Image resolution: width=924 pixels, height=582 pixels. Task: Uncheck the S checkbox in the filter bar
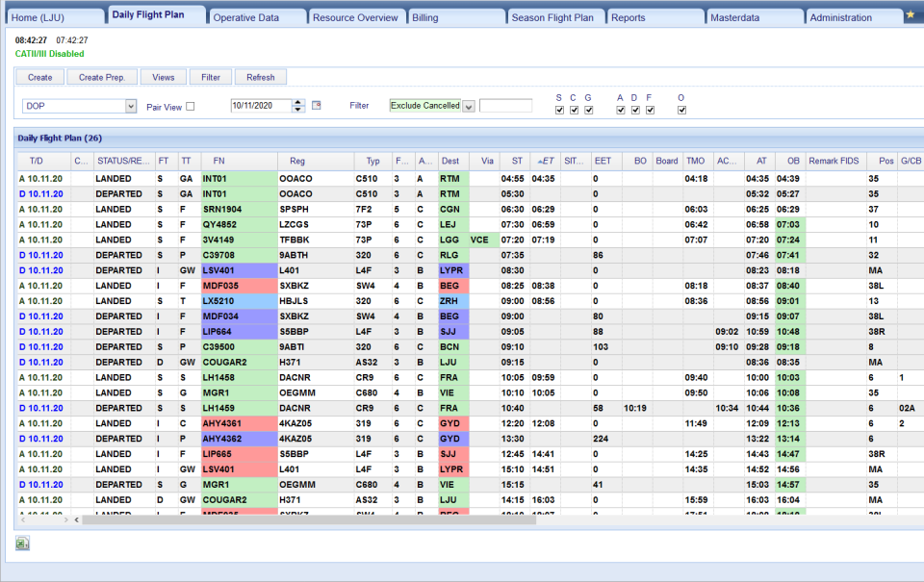click(559, 110)
